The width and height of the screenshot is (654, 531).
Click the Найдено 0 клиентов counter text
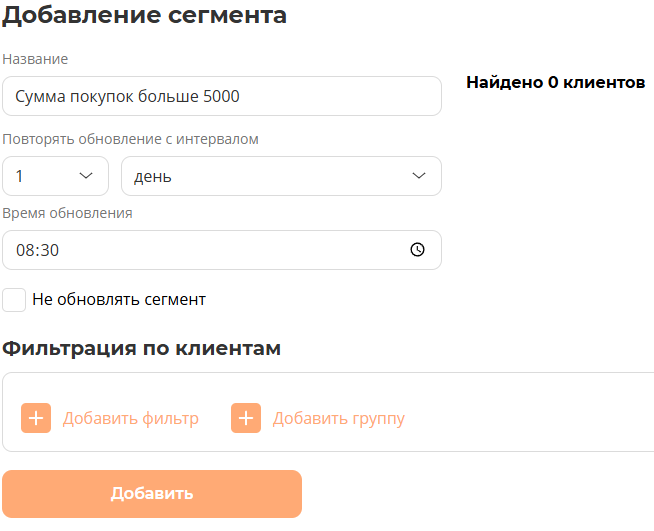click(x=555, y=83)
